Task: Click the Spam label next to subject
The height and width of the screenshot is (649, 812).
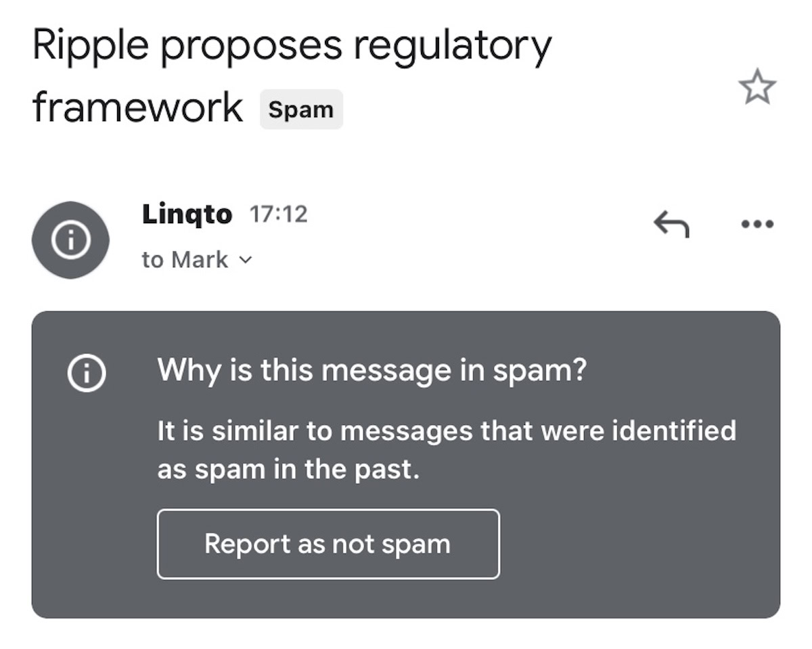Action: coord(301,109)
